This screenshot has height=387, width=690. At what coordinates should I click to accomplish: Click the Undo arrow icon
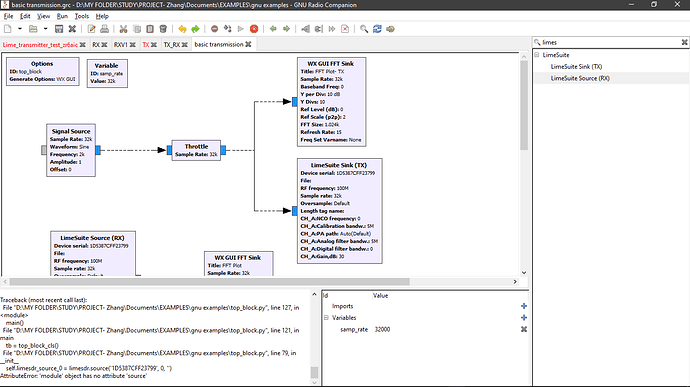tap(182, 29)
